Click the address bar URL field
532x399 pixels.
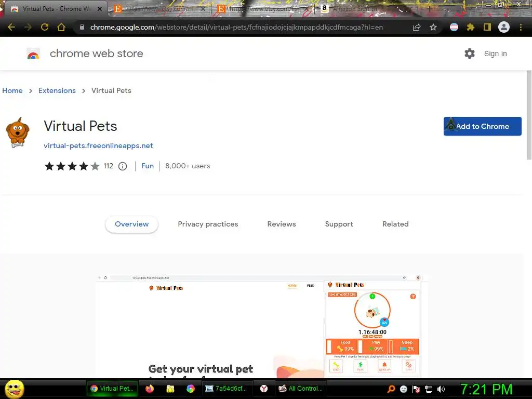(x=236, y=27)
